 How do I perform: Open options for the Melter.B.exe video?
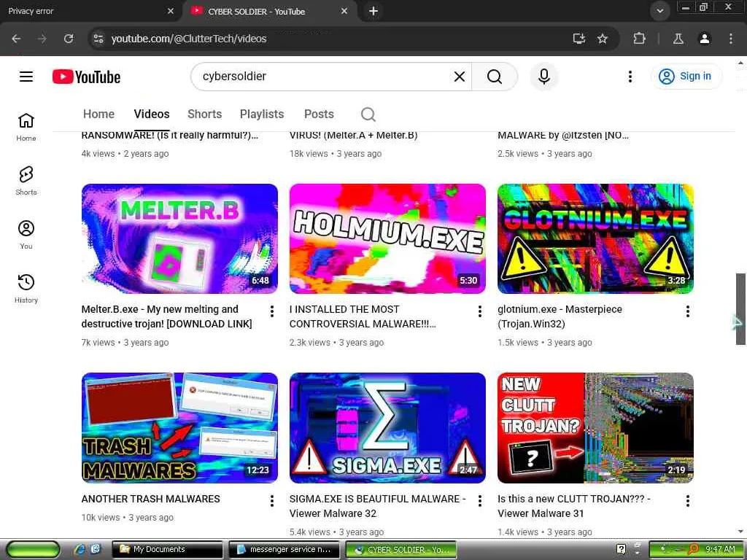(271, 311)
